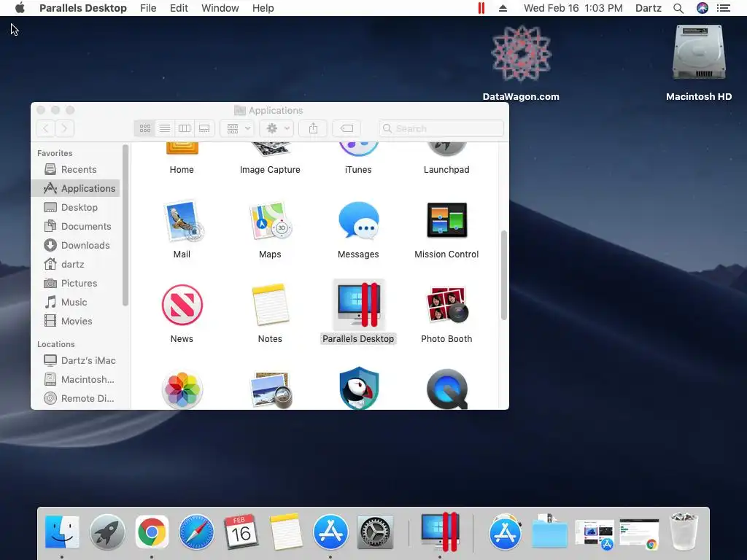Open the Maps application icon

270,220
